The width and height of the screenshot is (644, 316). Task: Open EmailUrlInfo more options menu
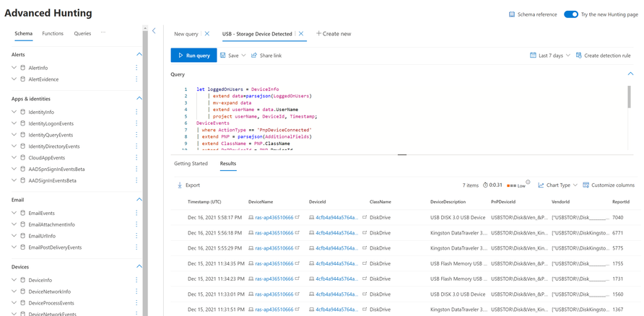click(136, 236)
